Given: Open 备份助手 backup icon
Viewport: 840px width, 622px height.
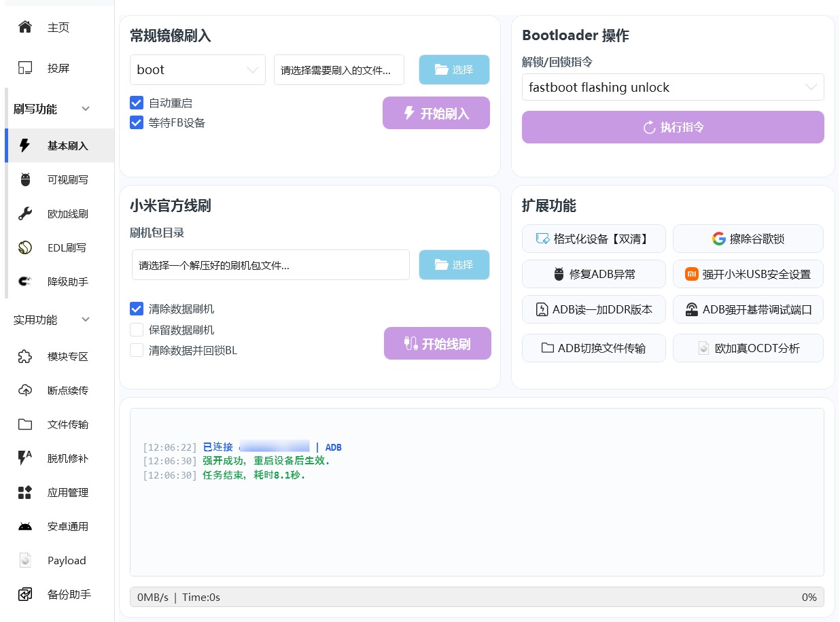Looking at the screenshot, I should click(25, 594).
